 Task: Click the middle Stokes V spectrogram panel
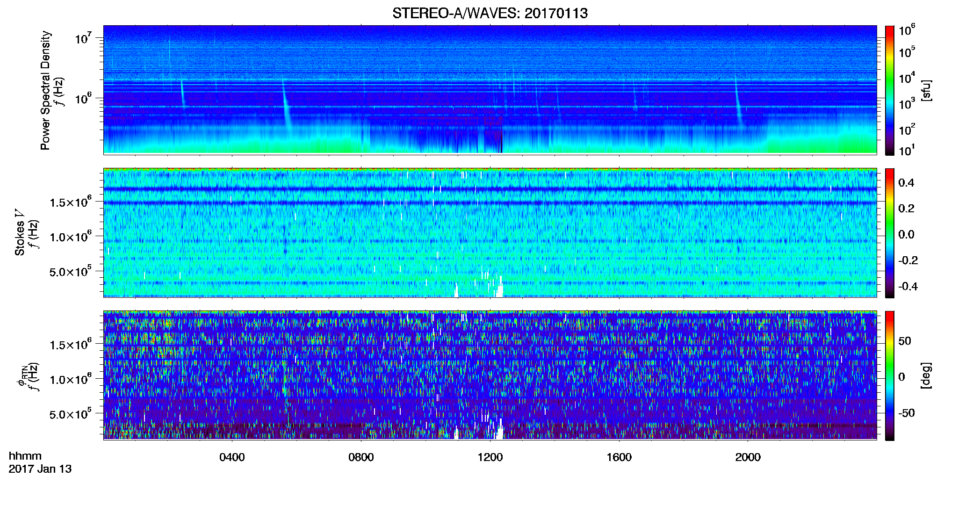point(490,233)
